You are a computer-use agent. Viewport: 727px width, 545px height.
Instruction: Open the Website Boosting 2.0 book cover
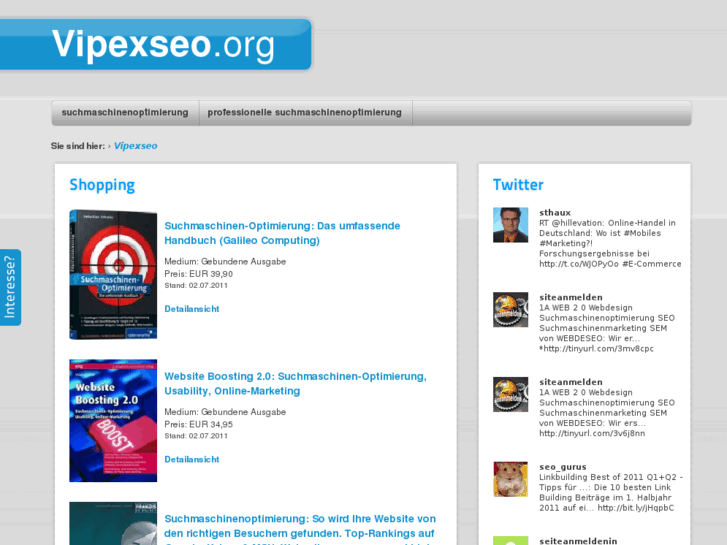[x=113, y=420]
